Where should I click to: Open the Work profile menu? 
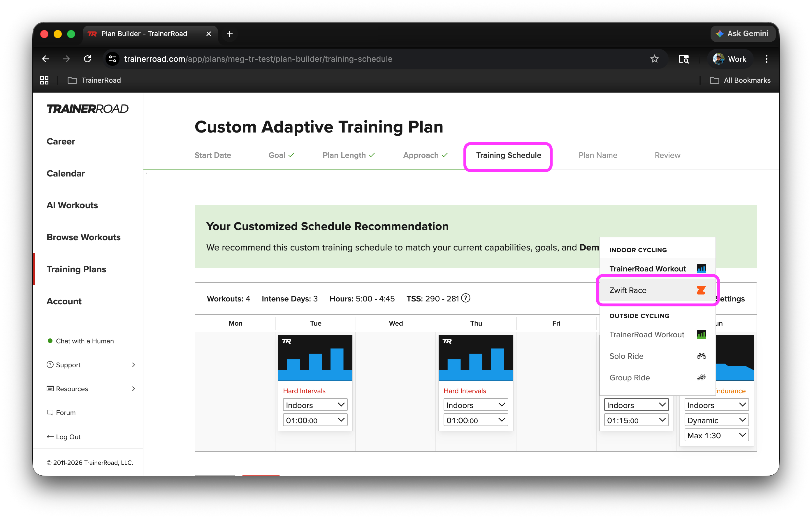(730, 59)
